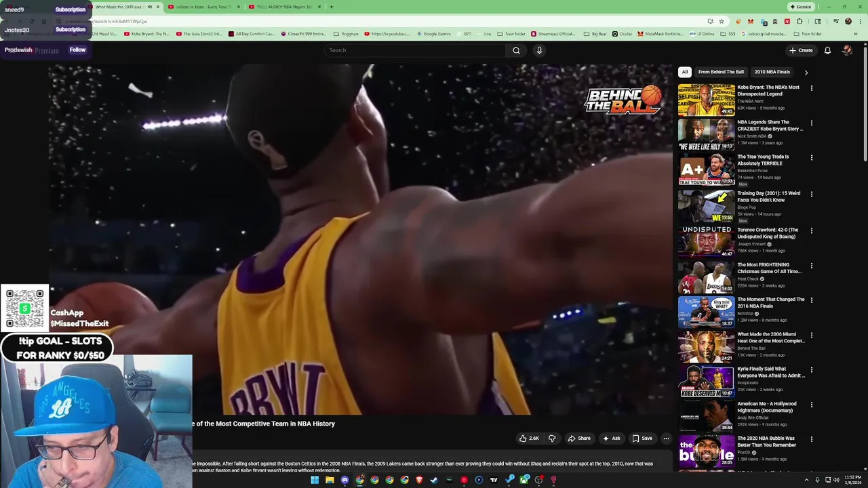Like the video with thumbs-up 2.6K

pos(529,439)
